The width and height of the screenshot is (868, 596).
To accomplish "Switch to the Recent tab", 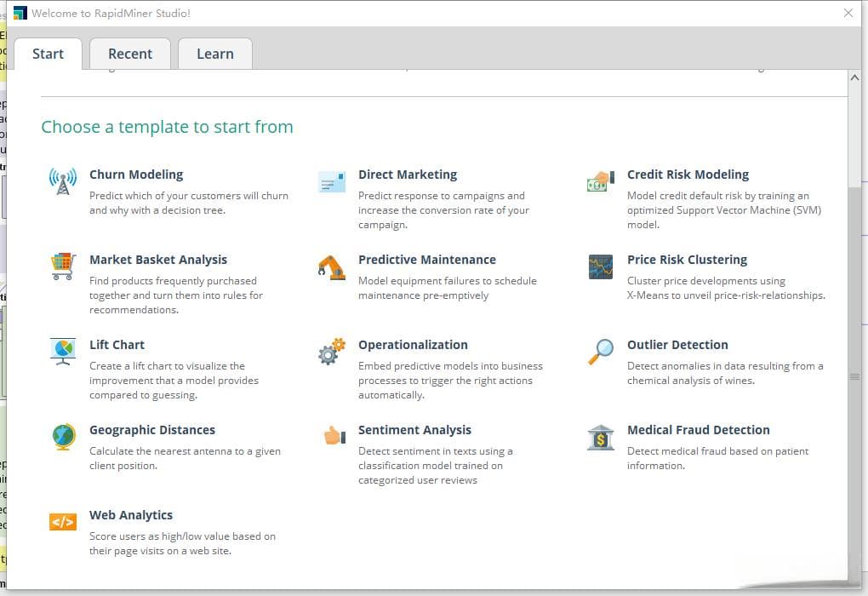I will 130,54.
